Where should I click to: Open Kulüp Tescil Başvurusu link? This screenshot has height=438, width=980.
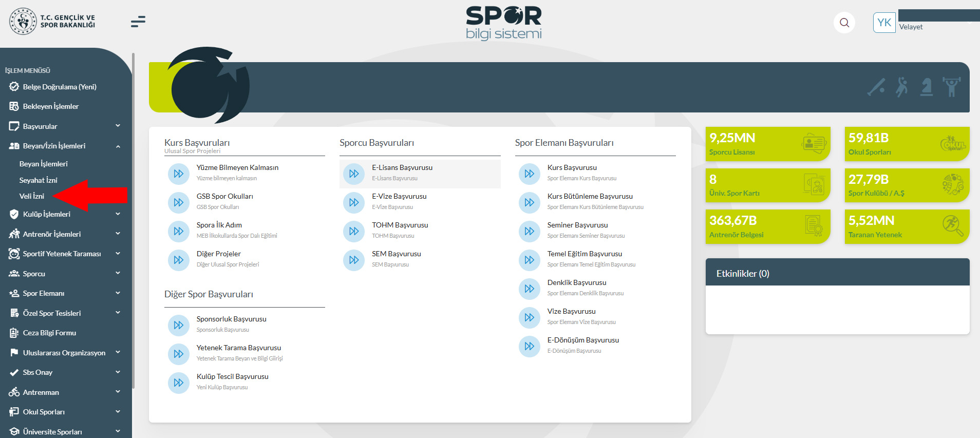pyautogui.click(x=232, y=376)
